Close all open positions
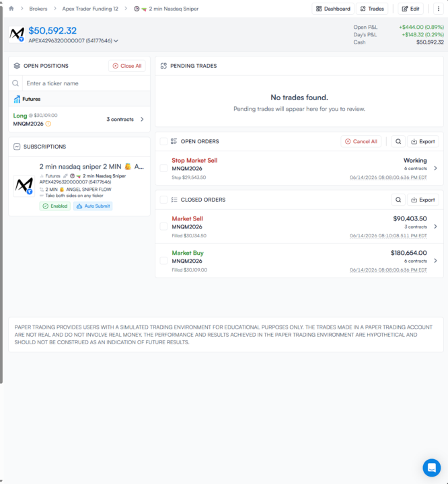The image size is (448, 484). (x=127, y=66)
